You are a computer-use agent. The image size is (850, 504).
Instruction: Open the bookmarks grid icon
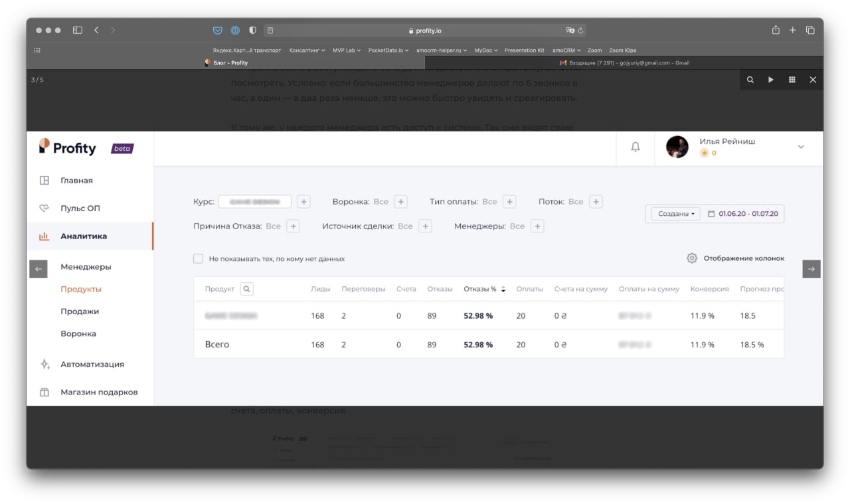tap(37, 50)
